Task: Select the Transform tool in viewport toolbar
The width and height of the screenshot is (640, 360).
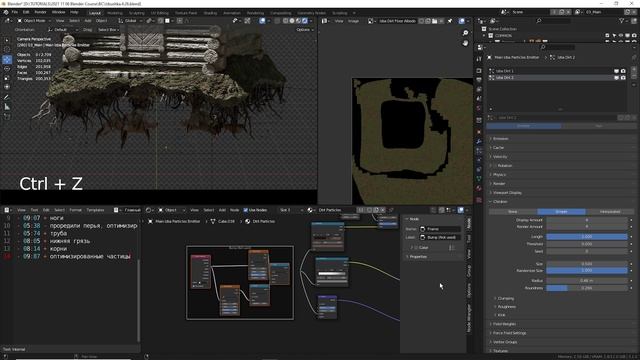Action: point(7,87)
